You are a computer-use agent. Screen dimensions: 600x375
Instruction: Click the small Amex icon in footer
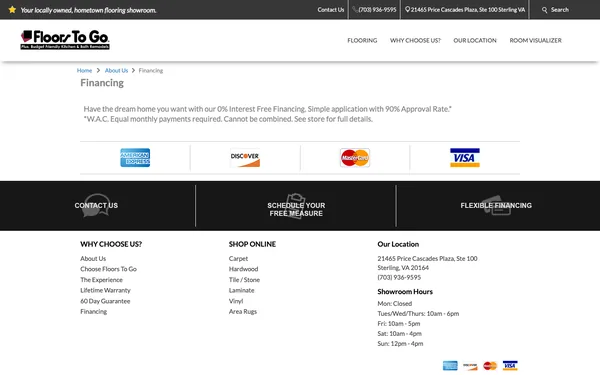(x=450, y=365)
